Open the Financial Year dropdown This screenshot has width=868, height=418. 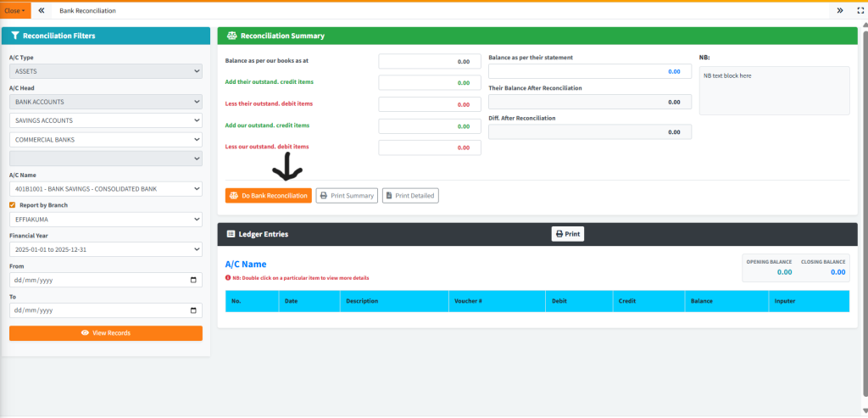(105, 249)
